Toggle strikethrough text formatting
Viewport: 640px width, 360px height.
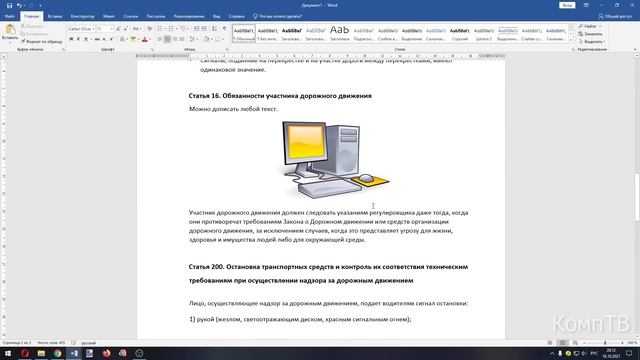click(x=97, y=39)
